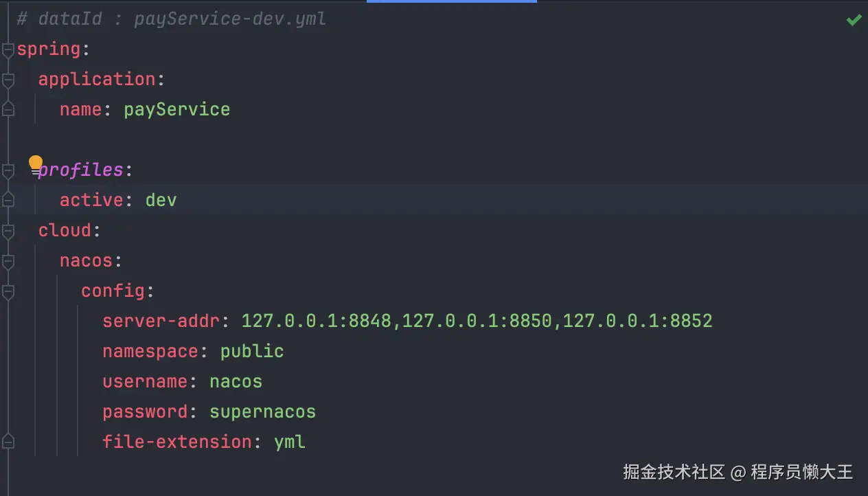Image resolution: width=868 pixels, height=496 pixels.
Task: Fold the profiles section in gutter
Action: pos(8,170)
